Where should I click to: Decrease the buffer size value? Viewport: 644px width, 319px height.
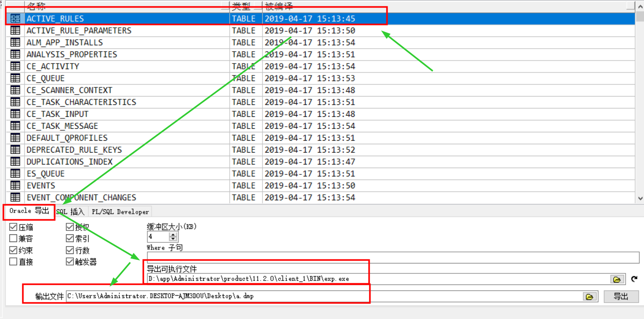[x=173, y=239]
